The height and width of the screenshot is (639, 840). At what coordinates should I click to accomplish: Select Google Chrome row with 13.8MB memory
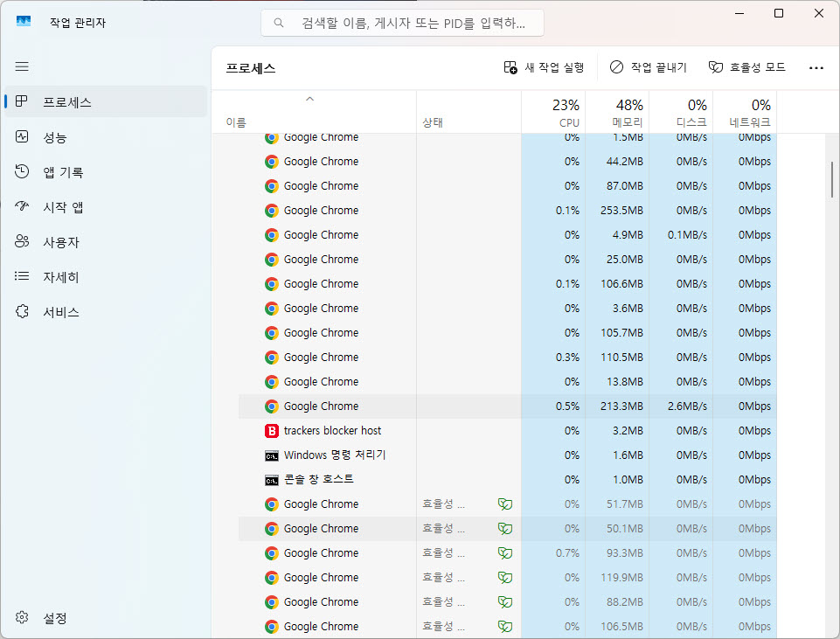click(507, 382)
